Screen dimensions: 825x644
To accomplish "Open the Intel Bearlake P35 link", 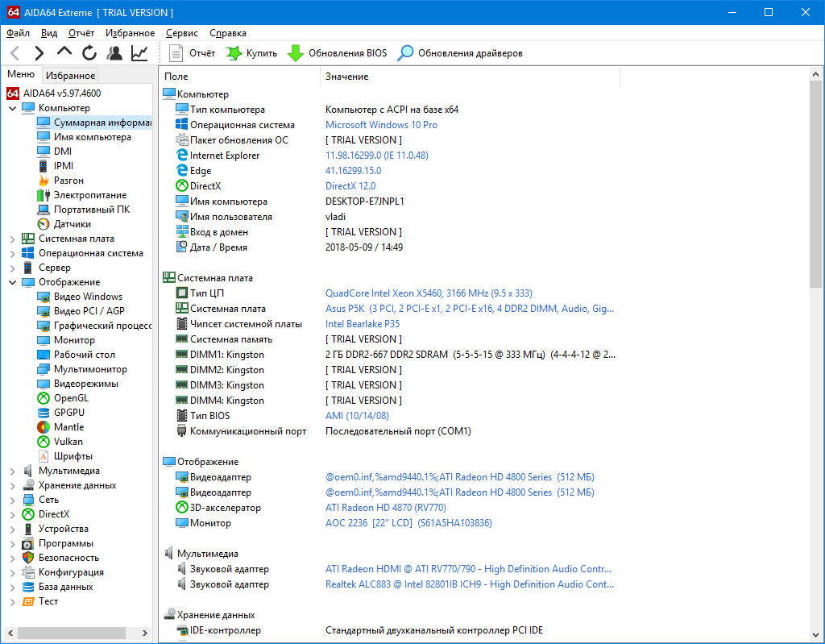I will [362, 324].
